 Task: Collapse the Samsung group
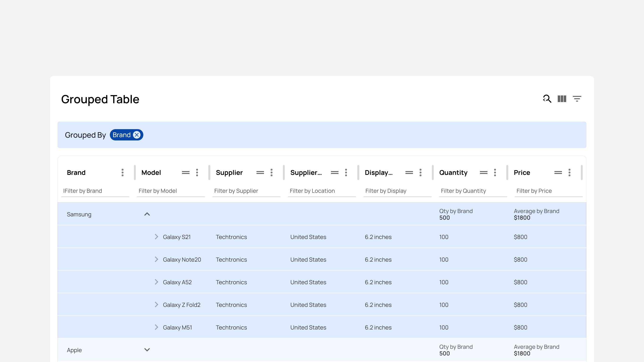(x=147, y=214)
